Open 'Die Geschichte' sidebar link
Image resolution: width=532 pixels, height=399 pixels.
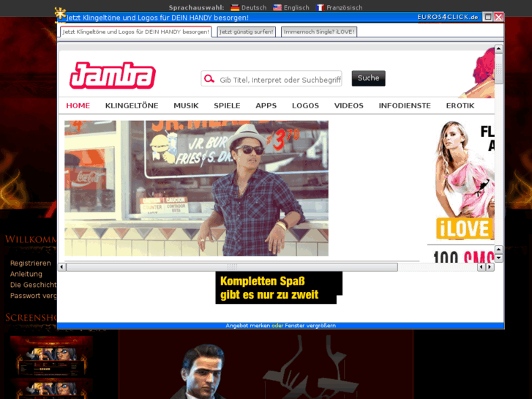33,285
